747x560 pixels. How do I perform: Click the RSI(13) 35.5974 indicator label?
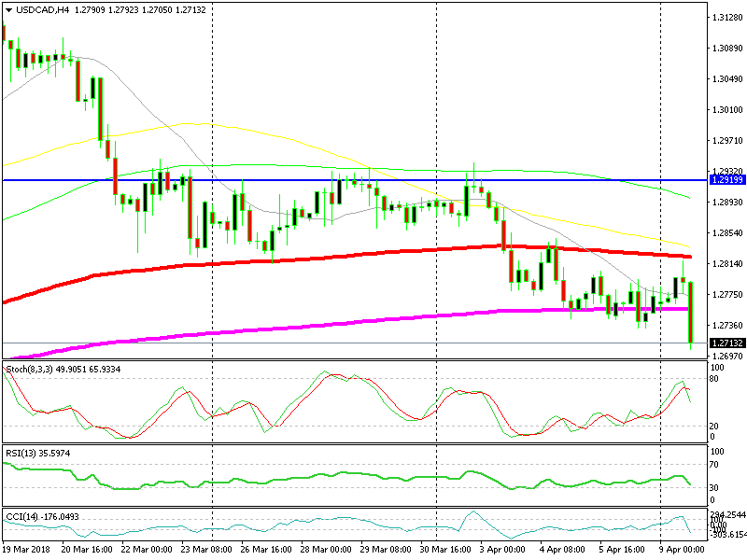coord(37,453)
